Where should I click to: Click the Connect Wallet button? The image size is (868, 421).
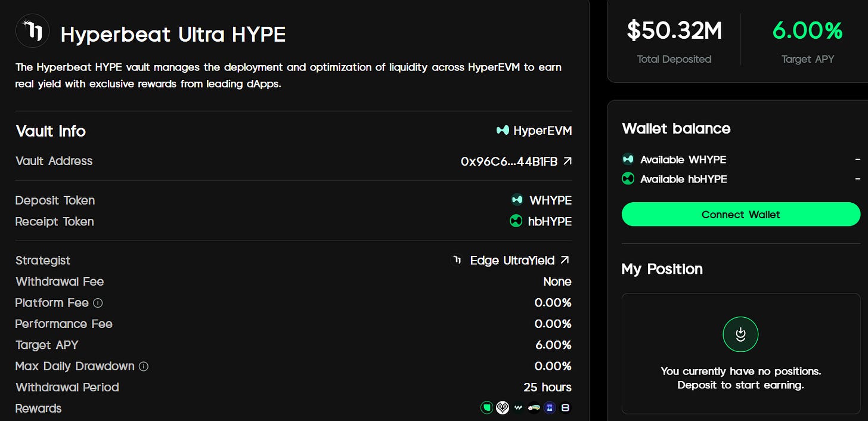[x=741, y=214]
